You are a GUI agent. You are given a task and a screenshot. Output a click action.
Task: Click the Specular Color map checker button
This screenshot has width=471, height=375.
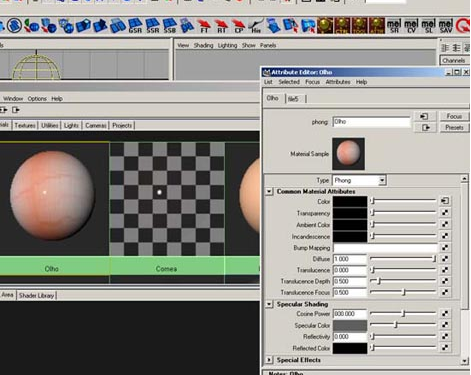click(x=445, y=325)
